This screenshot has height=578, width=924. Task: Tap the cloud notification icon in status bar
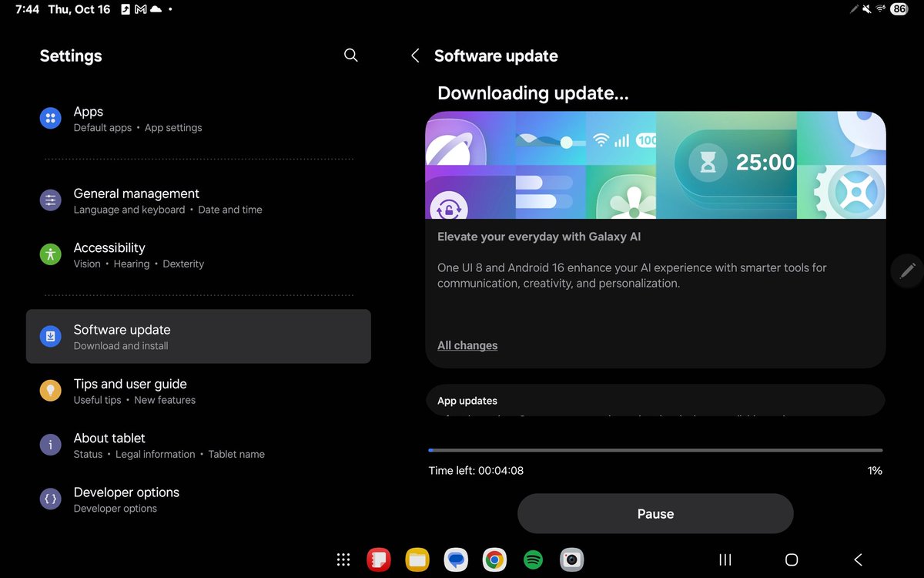click(156, 9)
